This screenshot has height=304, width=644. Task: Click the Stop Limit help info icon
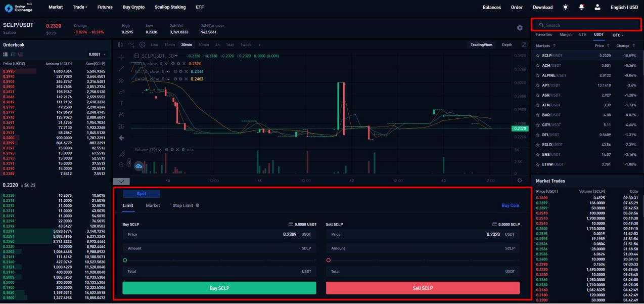(198, 205)
